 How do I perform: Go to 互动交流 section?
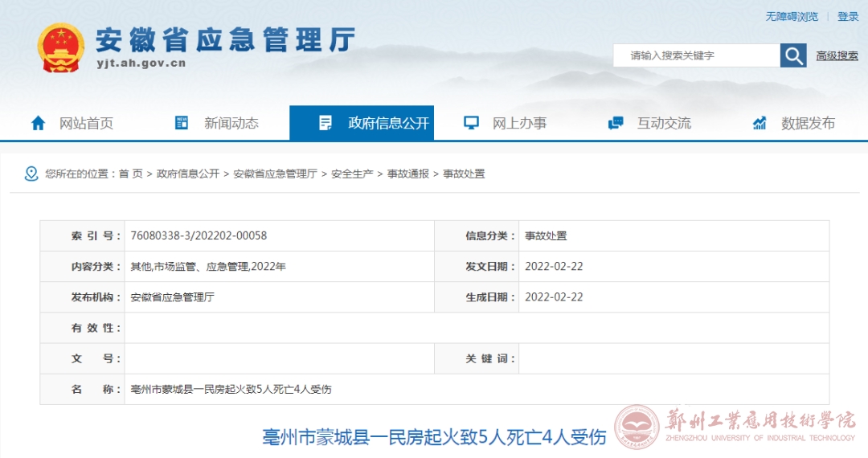[x=664, y=123]
